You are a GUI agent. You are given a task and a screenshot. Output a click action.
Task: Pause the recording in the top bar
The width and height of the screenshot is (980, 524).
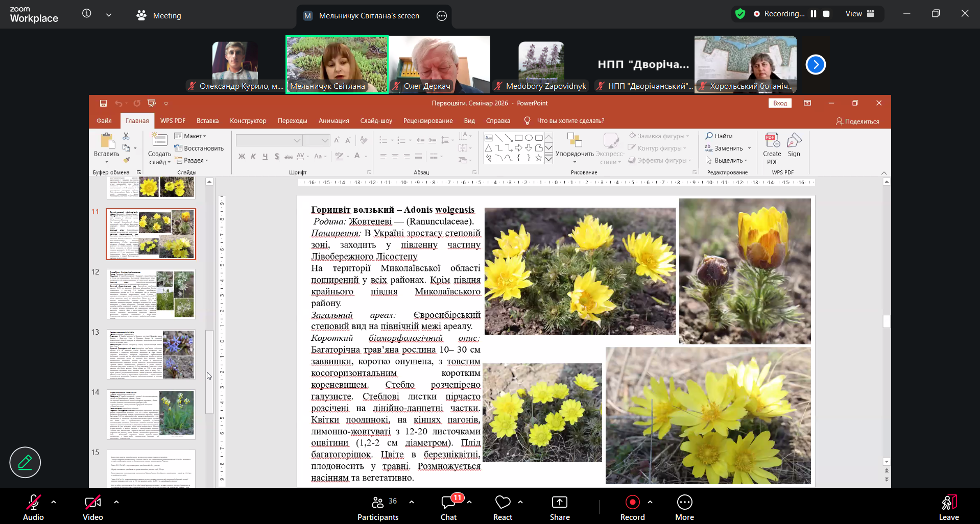coord(814,14)
